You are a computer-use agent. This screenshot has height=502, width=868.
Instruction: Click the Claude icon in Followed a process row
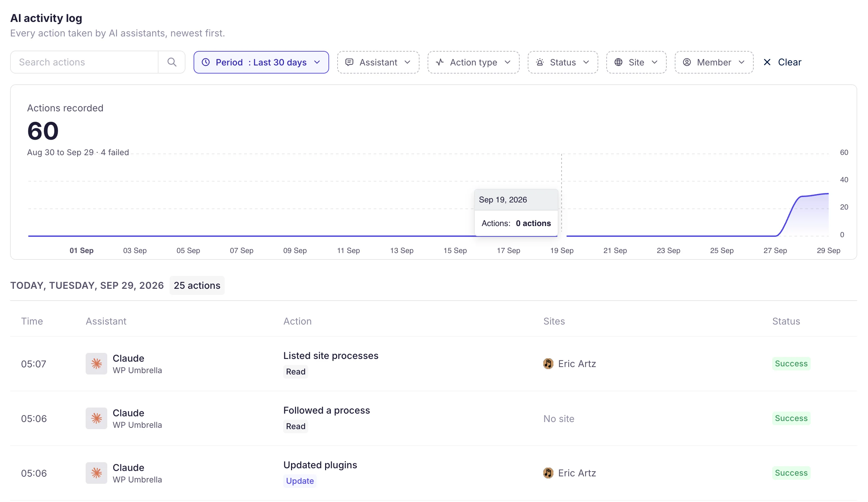96,418
